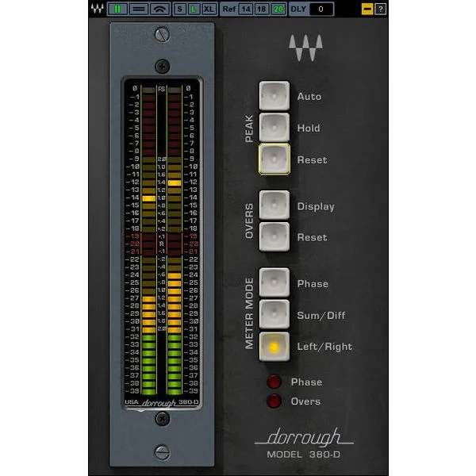
Task: Click the Waves logo in the top toolbar
Action: (x=97, y=9)
